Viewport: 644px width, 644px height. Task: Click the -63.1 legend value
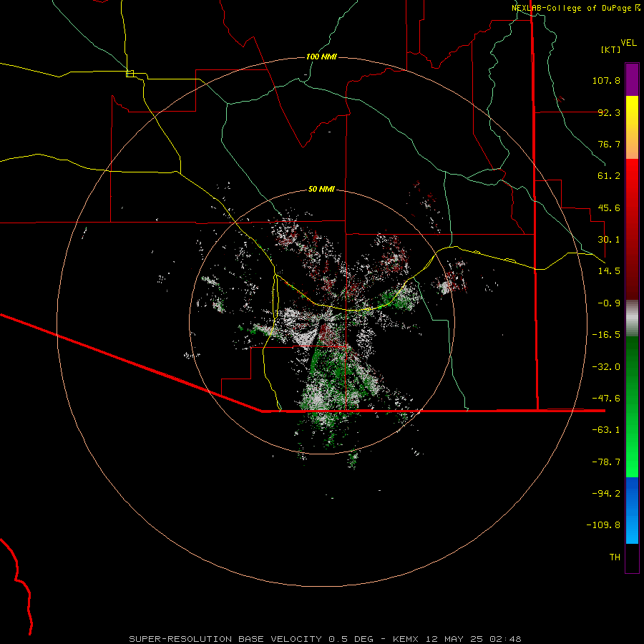click(x=606, y=430)
